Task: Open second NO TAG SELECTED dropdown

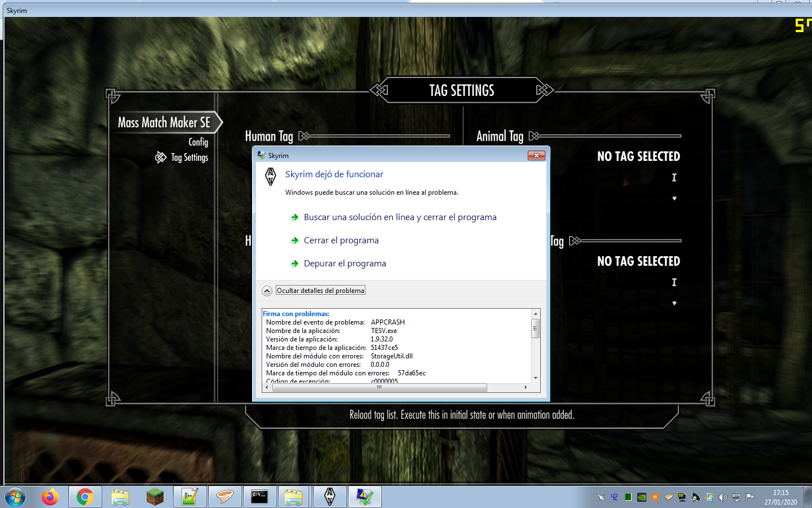Action: (638, 261)
